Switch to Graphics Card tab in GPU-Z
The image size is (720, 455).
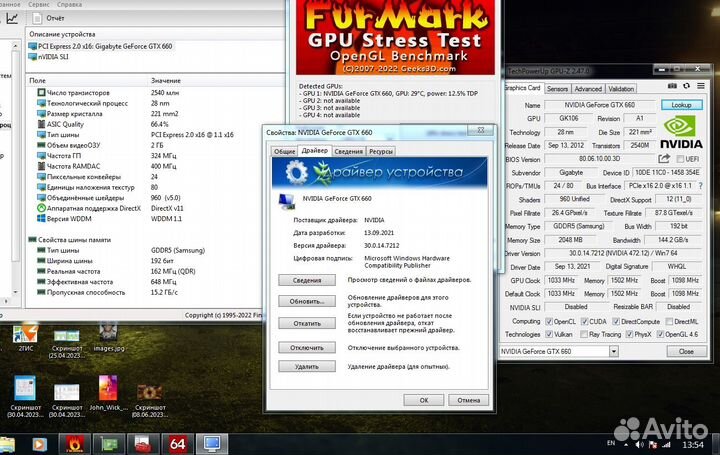[x=522, y=88]
